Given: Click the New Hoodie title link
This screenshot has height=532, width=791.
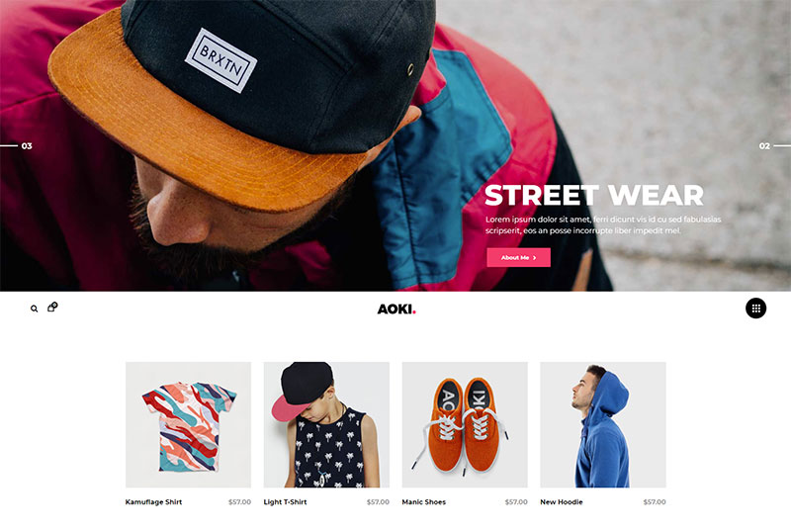Looking at the screenshot, I should click(561, 501).
